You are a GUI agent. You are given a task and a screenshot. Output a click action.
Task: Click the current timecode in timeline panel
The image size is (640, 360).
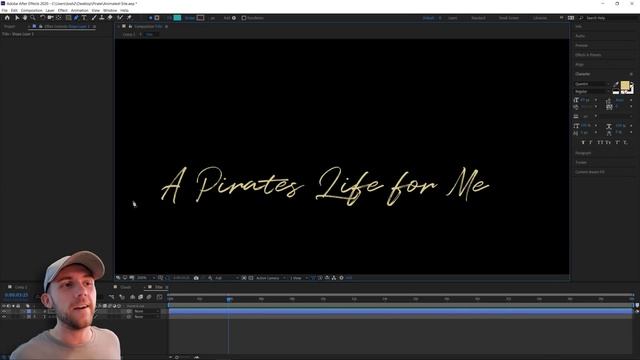(x=16, y=295)
